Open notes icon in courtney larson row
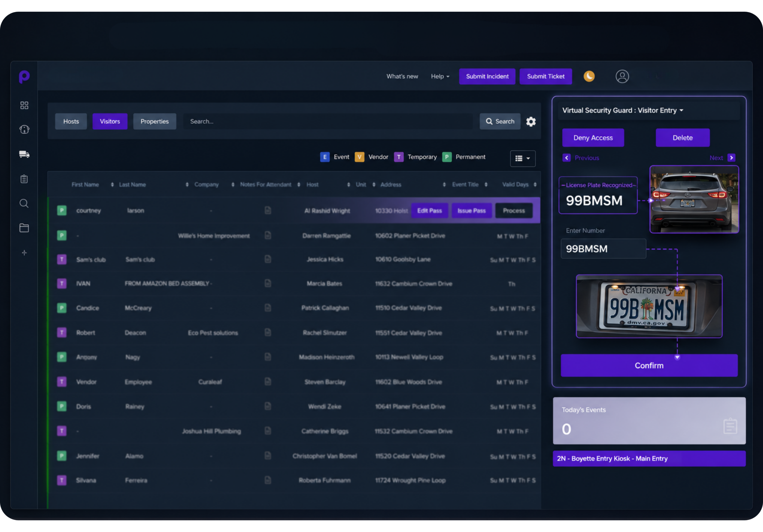The width and height of the screenshot is (763, 532). 268,210
